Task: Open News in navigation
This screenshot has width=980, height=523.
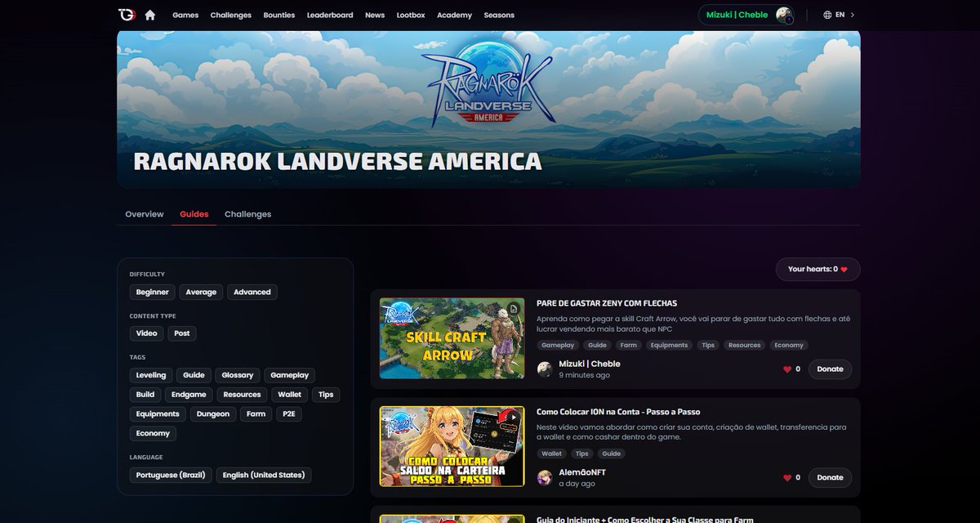Action: (x=375, y=15)
